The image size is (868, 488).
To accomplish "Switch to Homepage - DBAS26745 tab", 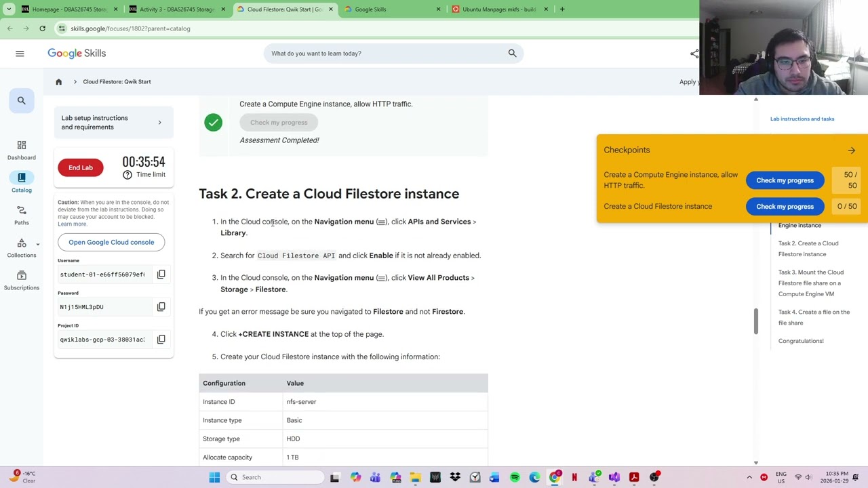I will point(65,9).
